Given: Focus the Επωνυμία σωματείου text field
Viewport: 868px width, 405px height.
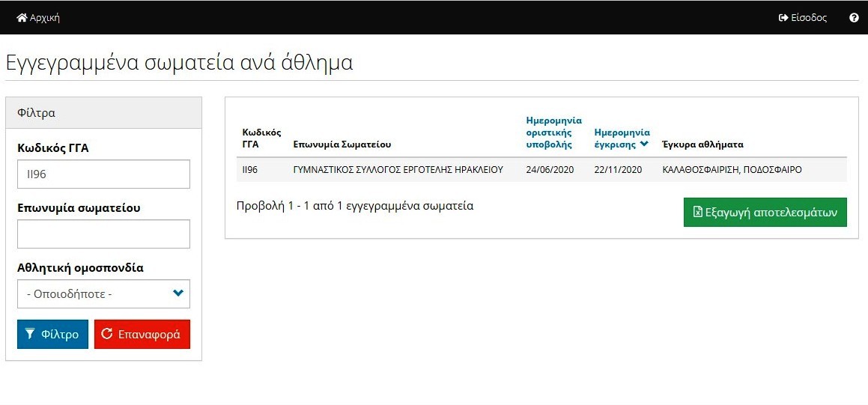Looking at the screenshot, I should 103,234.
